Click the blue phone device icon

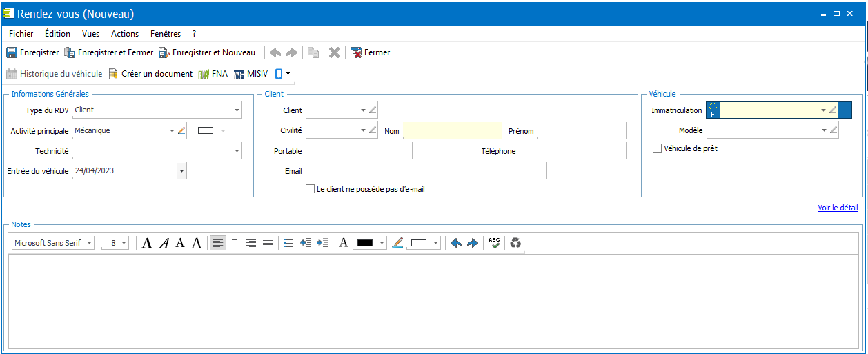pos(279,74)
